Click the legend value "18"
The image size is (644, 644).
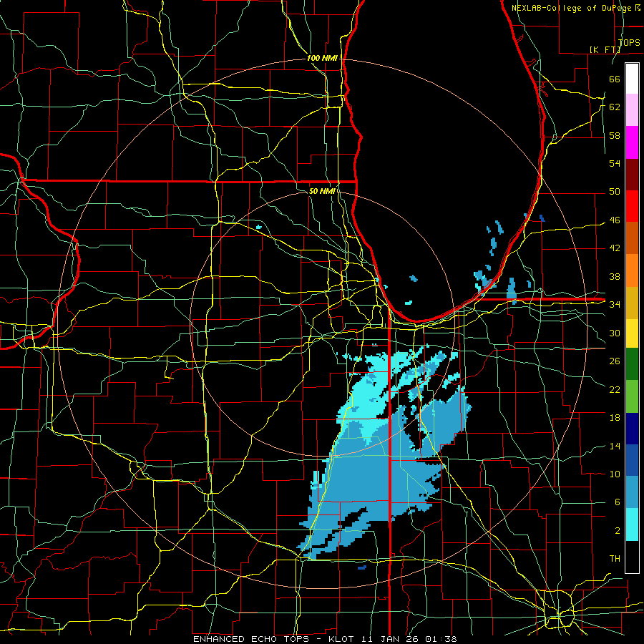[615, 418]
